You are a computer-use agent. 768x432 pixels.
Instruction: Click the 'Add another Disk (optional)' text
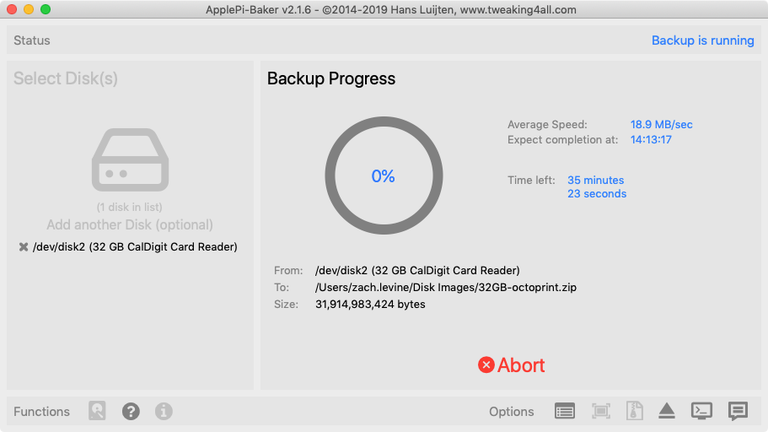129,225
